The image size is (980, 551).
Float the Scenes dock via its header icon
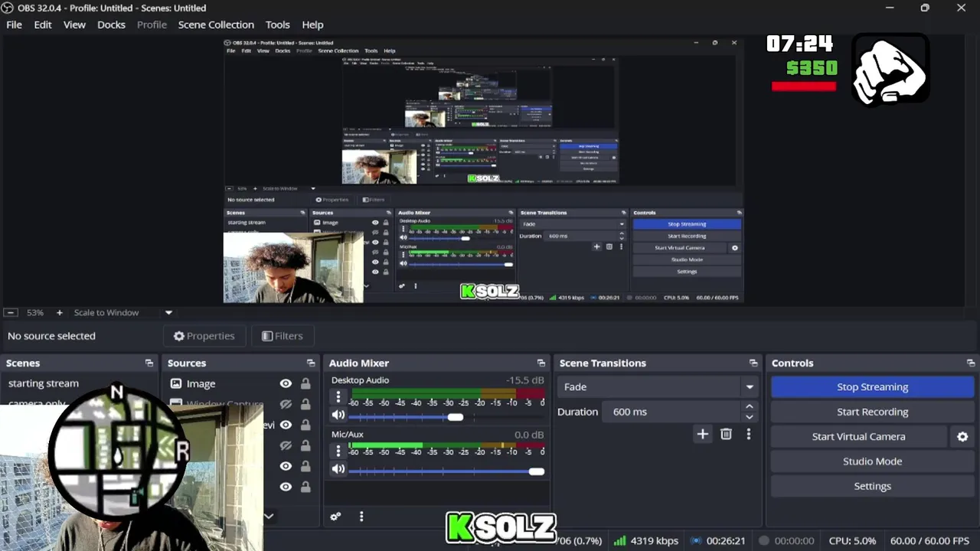click(x=149, y=363)
